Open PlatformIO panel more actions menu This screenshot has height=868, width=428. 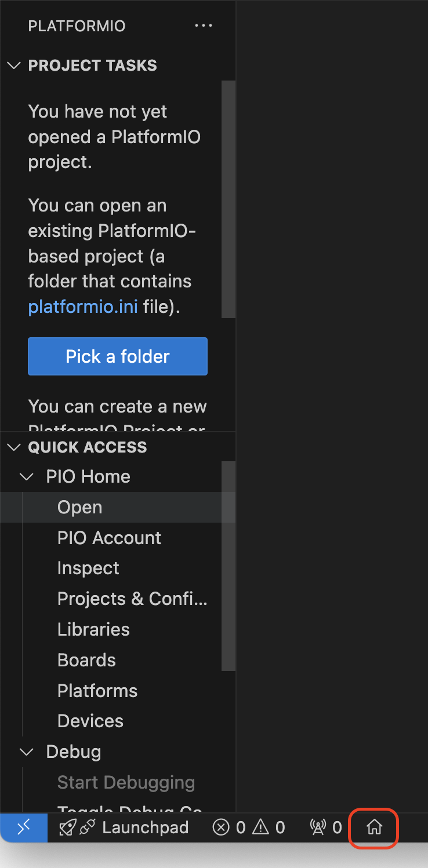pyautogui.click(x=204, y=25)
